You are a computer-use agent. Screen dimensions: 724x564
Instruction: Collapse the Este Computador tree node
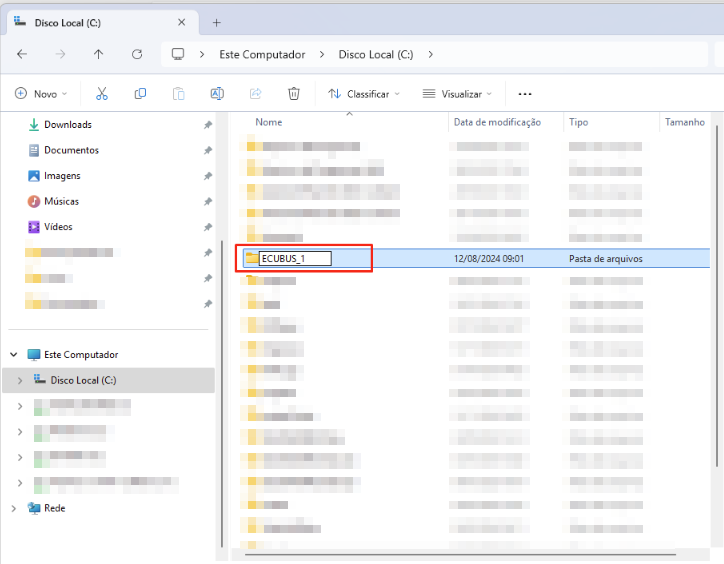(14, 354)
